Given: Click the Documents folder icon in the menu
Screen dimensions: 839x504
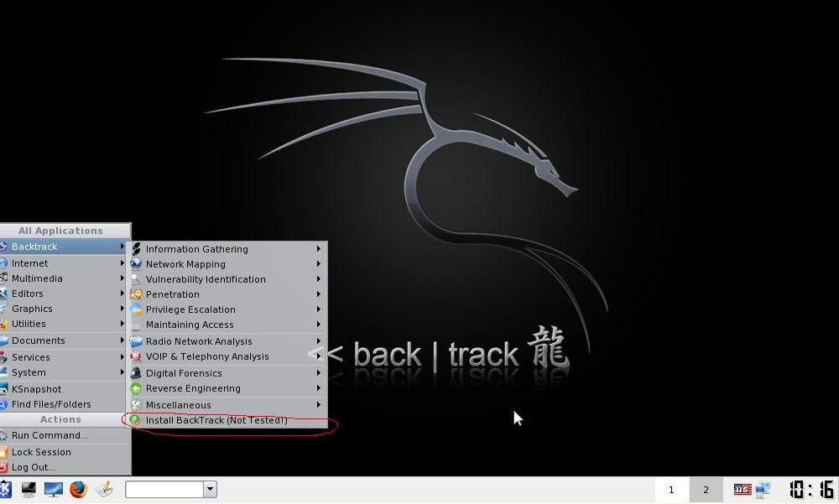Looking at the screenshot, I should click(x=3, y=340).
